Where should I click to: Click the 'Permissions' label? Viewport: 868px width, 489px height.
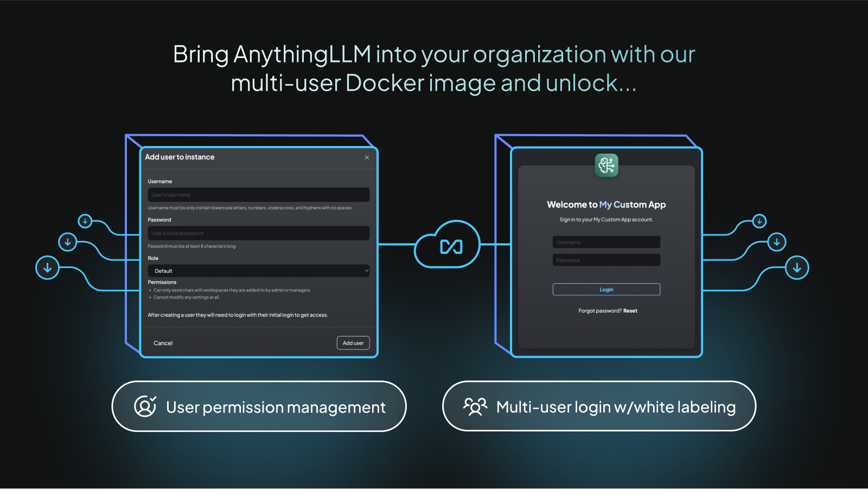[x=162, y=282]
